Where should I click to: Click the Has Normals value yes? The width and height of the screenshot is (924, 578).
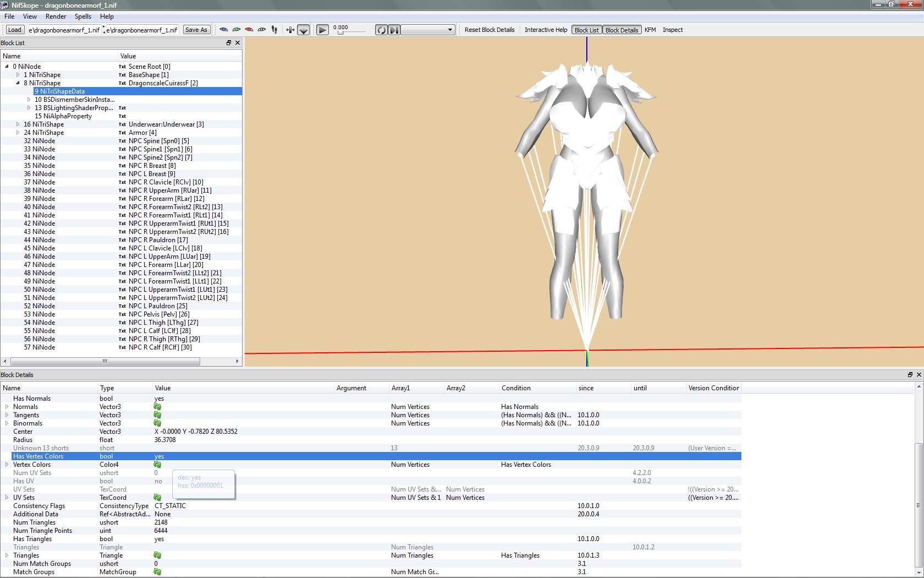(159, 399)
